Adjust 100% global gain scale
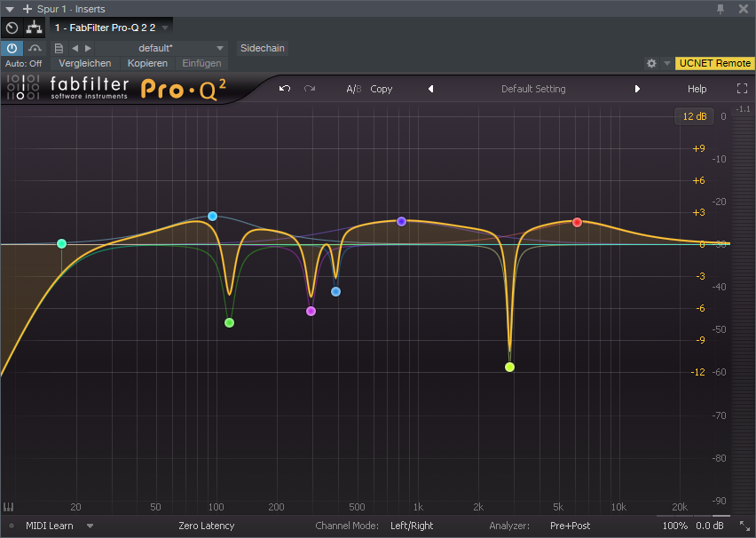 tap(675, 526)
